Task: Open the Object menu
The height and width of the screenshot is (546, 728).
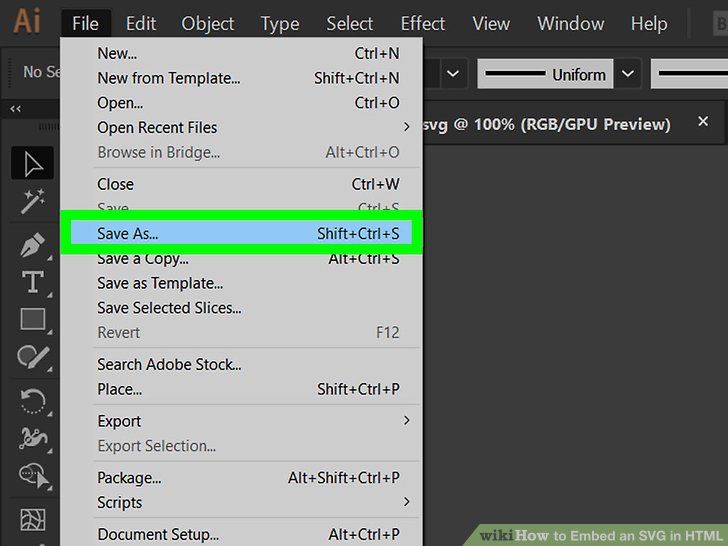Action: (208, 23)
